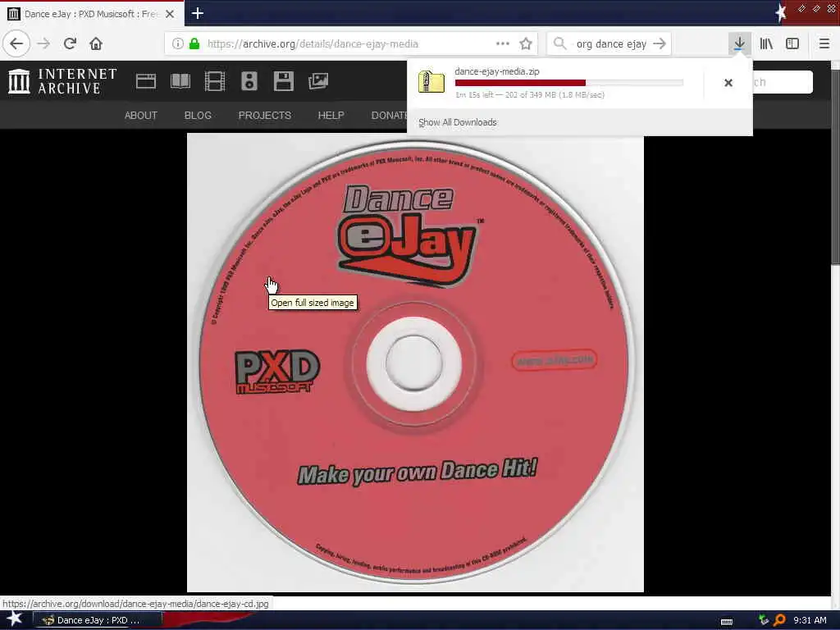Show site information icon in address bar
840x630 pixels.
pos(178,44)
